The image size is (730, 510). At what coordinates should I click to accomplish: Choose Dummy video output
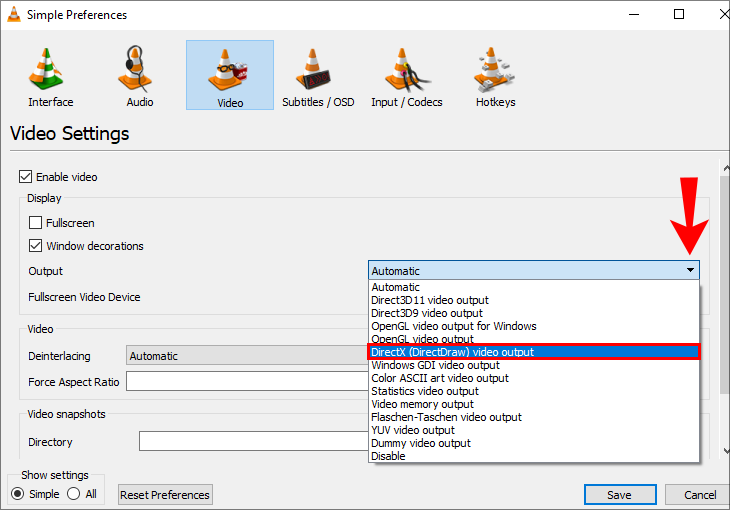534,443
